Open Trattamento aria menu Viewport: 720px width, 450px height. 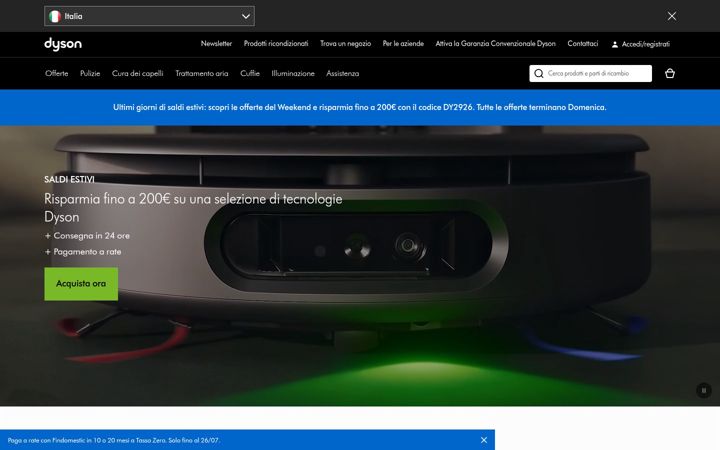coord(202,73)
